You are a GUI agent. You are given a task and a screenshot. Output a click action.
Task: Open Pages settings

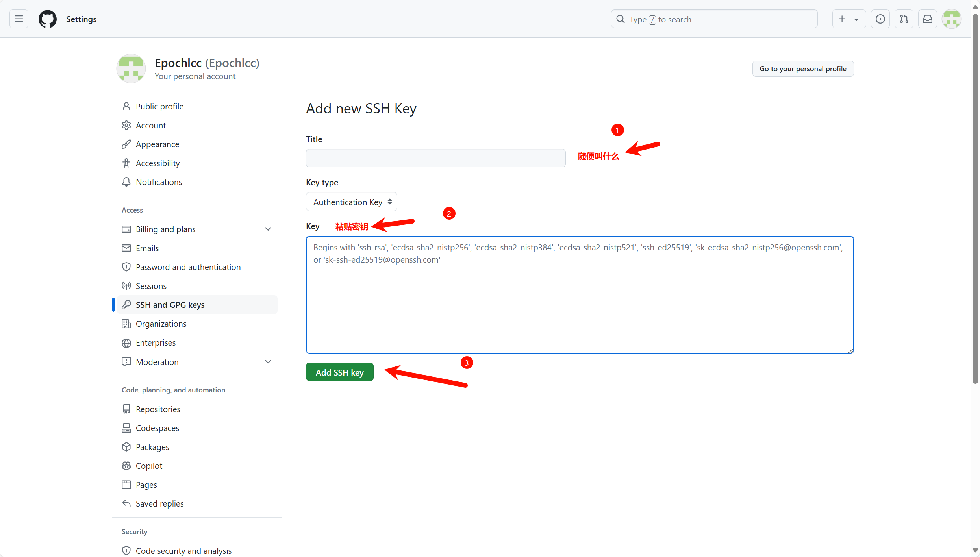click(197, 485)
